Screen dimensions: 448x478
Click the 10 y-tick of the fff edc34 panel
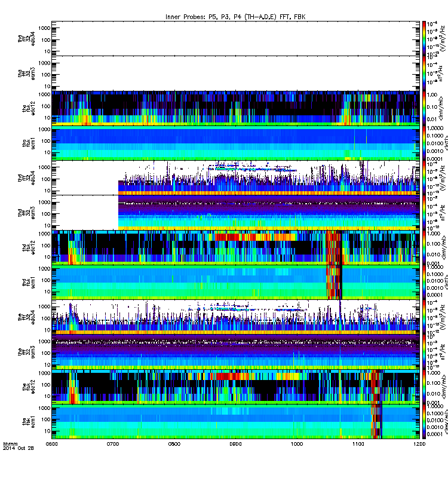pos(47,330)
